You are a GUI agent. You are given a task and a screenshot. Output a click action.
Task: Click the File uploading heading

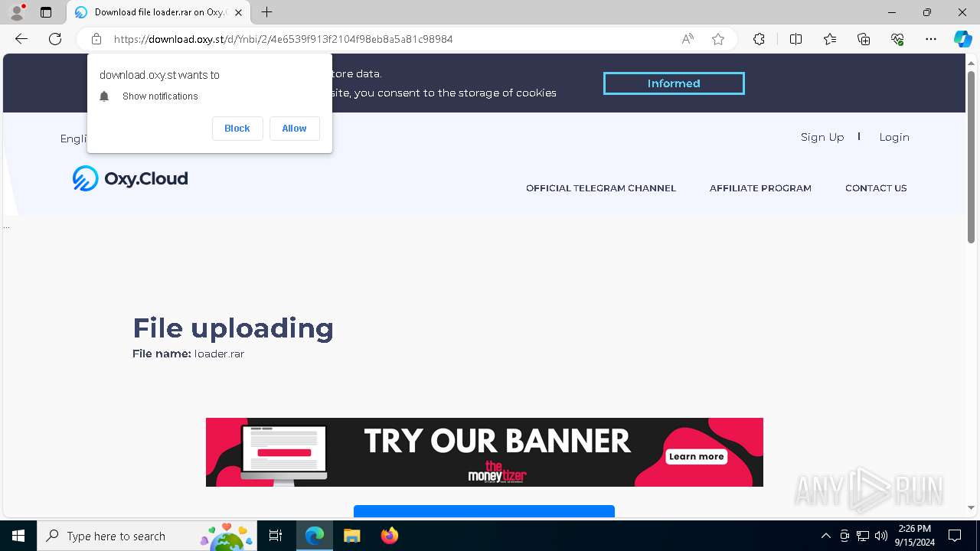(233, 328)
